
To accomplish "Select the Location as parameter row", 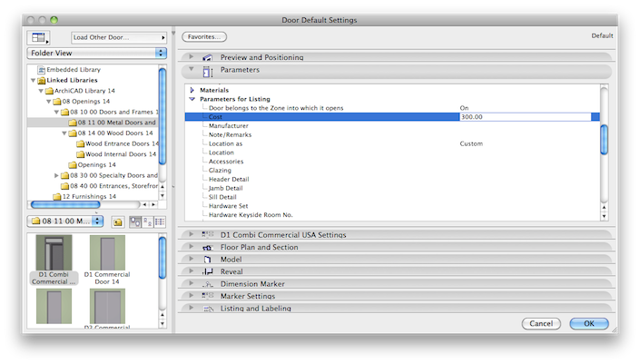I will (392, 143).
